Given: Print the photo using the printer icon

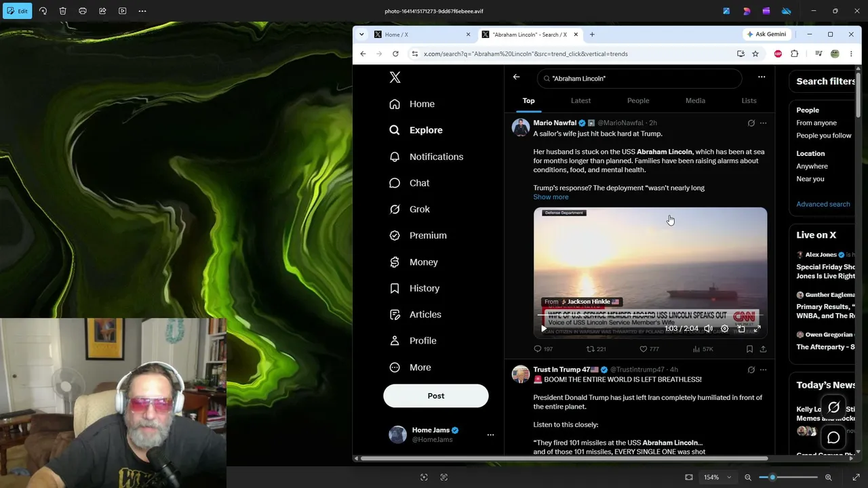Looking at the screenshot, I should pos(83,11).
